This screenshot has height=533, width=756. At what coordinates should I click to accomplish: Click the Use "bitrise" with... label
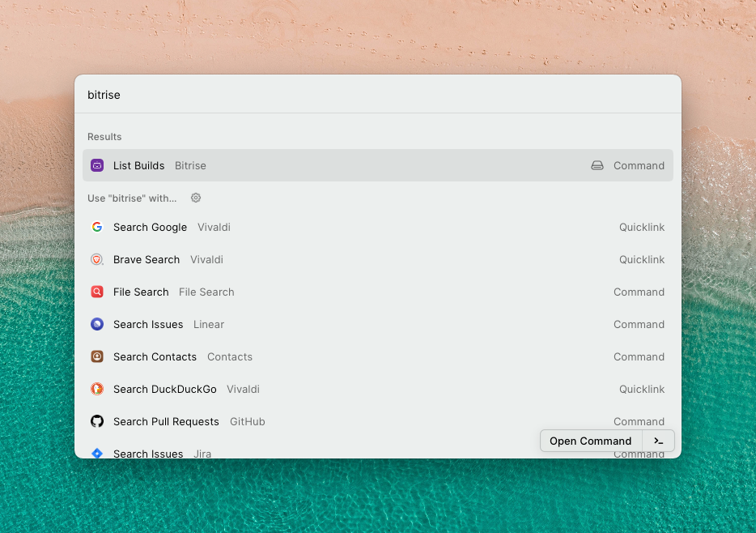click(x=132, y=198)
